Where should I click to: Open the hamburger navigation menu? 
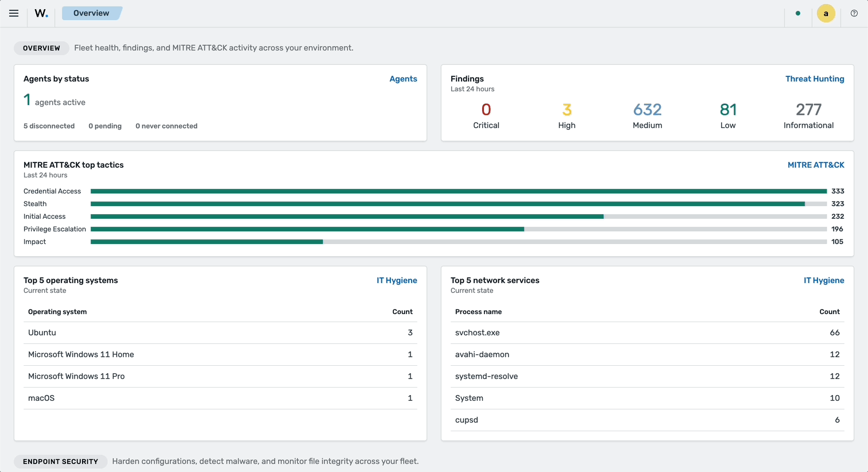point(14,13)
